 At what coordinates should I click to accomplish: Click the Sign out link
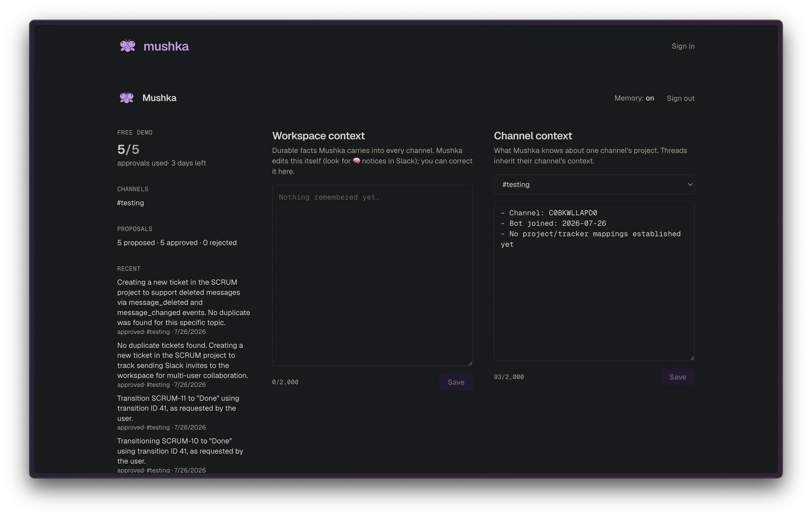click(680, 98)
